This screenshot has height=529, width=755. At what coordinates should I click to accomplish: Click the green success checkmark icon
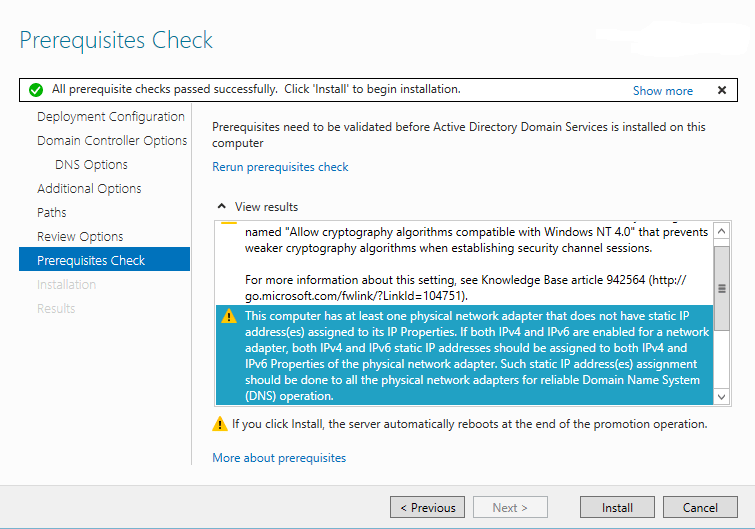[x=36, y=90]
